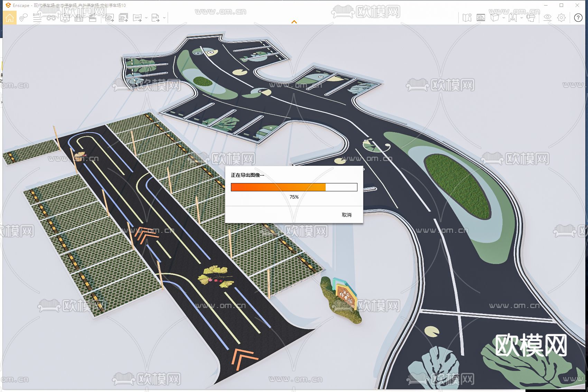The image size is (588, 392).
Task: Click the 360° panorama export icon
Action: 138,18
